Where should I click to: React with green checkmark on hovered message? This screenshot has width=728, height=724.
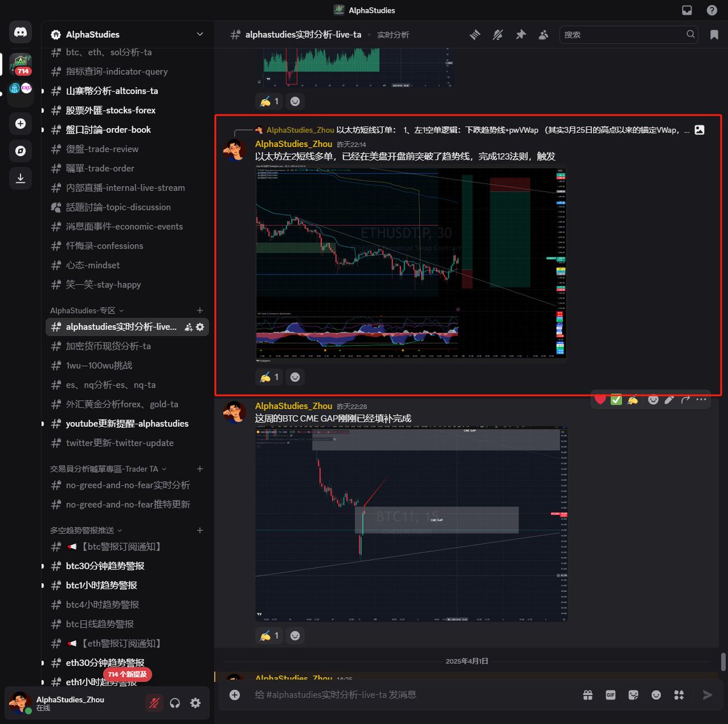pyautogui.click(x=616, y=399)
